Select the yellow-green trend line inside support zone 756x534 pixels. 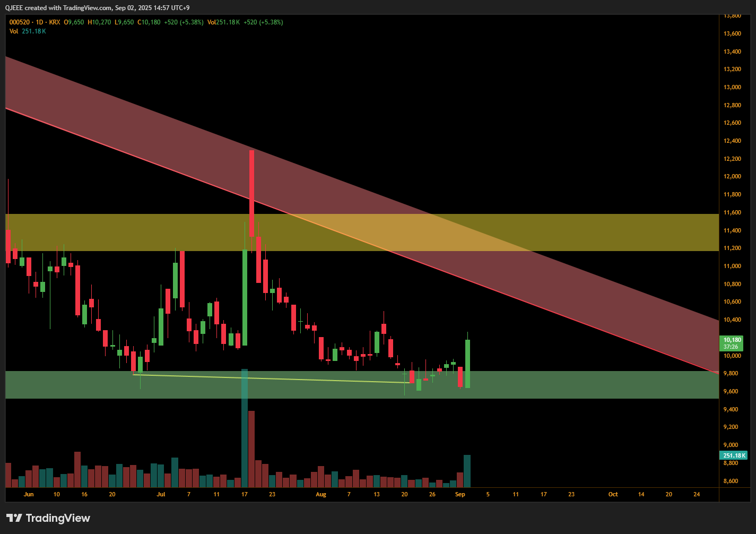click(271, 378)
